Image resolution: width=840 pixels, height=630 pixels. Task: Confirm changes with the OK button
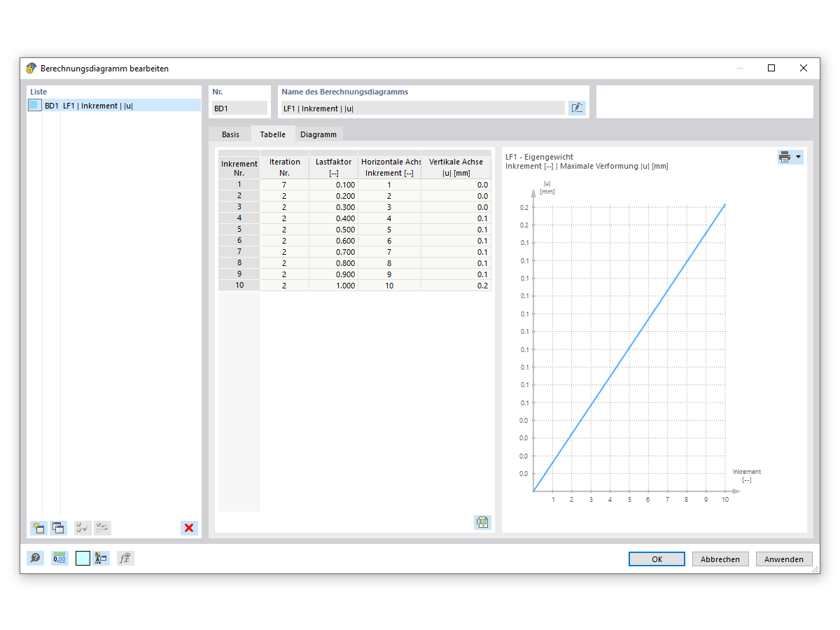point(657,559)
